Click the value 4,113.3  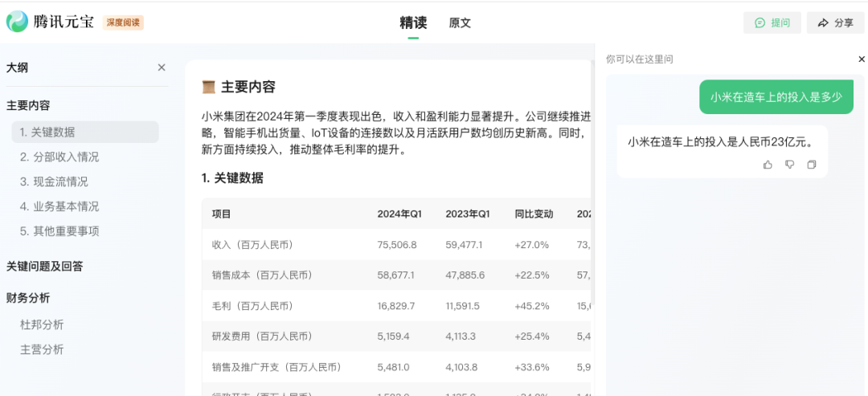click(x=461, y=337)
